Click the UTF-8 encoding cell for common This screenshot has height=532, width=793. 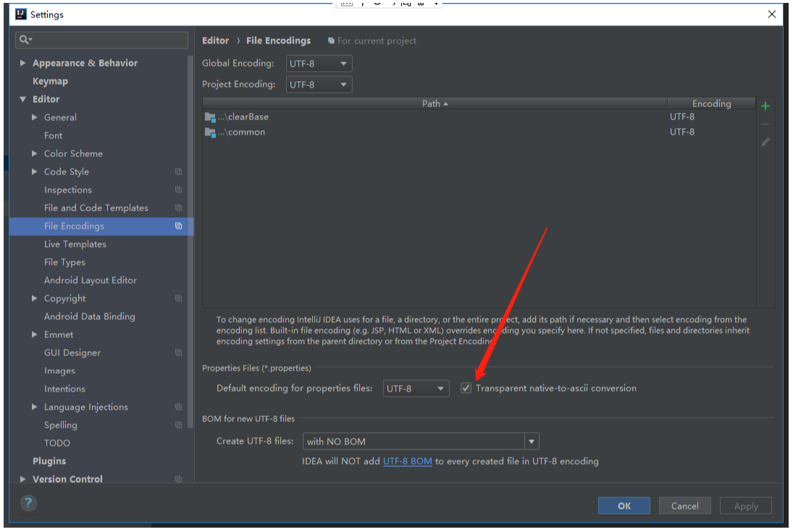(x=681, y=132)
